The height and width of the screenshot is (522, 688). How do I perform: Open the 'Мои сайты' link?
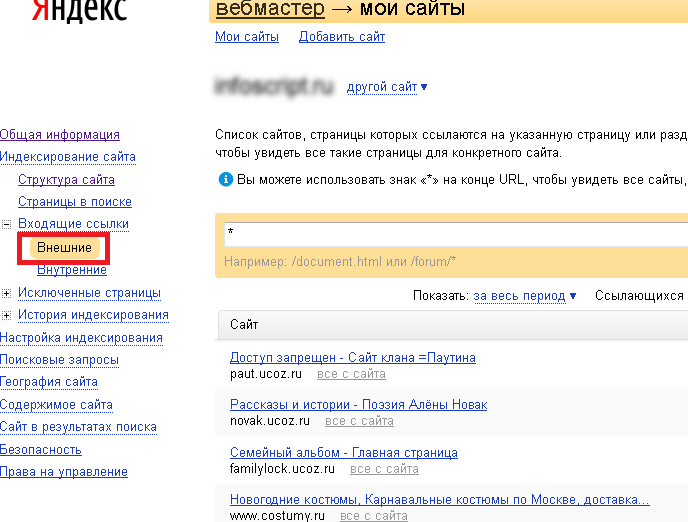pyautogui.click(x=247, y=37)
